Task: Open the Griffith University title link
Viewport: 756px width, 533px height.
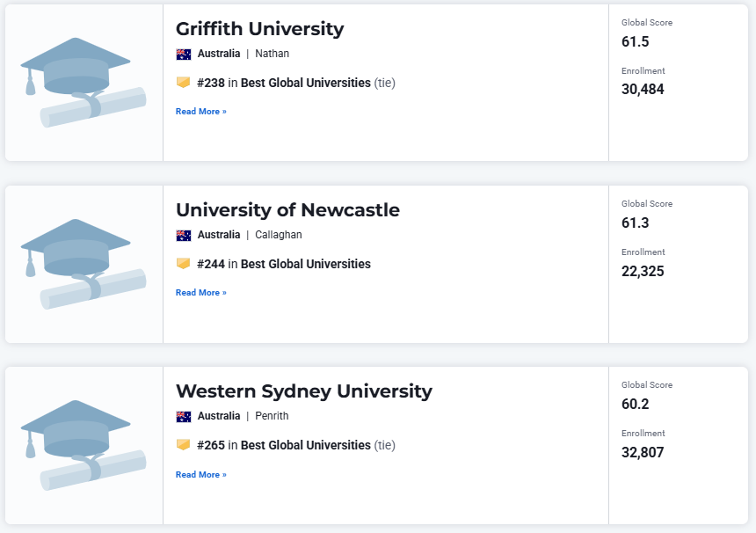Action: (259, 29)
